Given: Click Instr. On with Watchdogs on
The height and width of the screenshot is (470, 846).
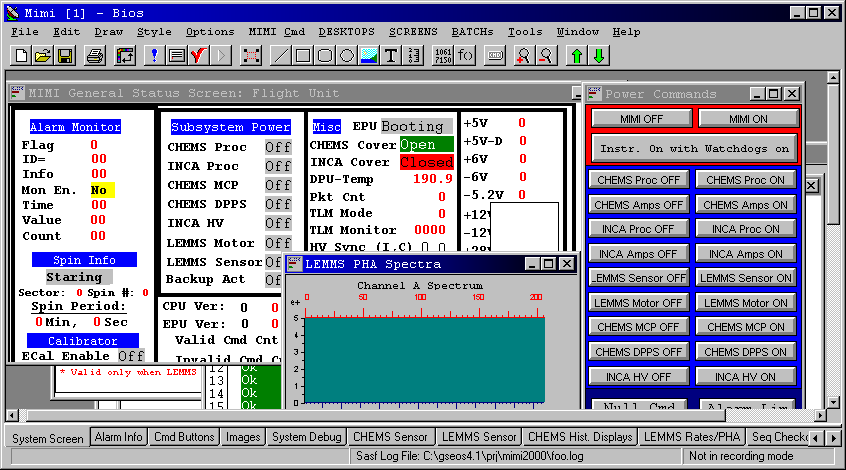Looking at the screenshot, I should (x=694, y=148).
